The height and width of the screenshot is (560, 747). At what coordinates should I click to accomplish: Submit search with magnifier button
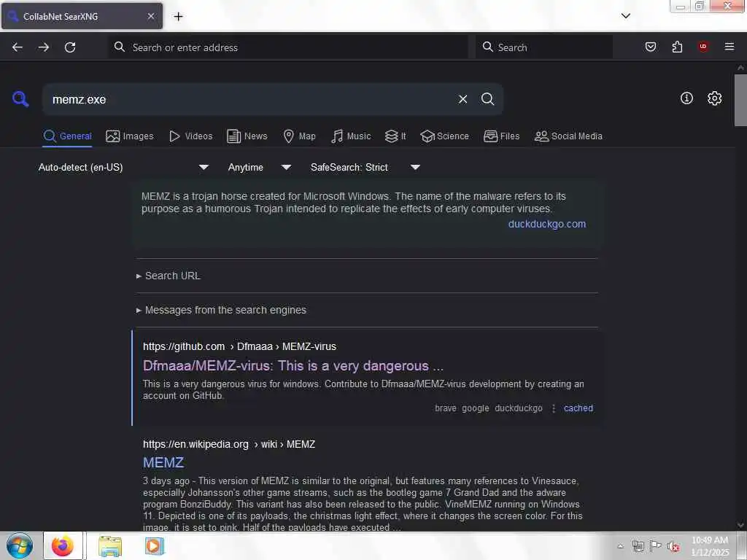click(487, 99)
